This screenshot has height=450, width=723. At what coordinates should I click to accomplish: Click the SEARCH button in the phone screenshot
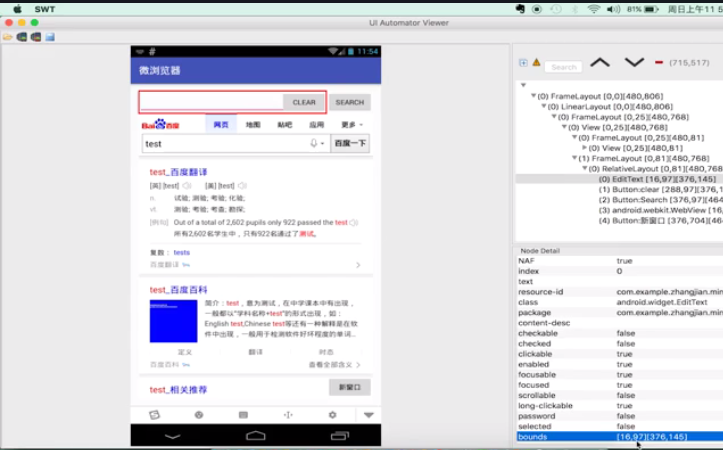tap(350, 102)
